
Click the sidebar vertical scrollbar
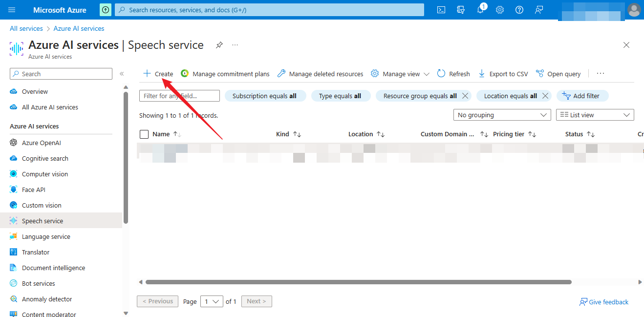click(126, 157)
